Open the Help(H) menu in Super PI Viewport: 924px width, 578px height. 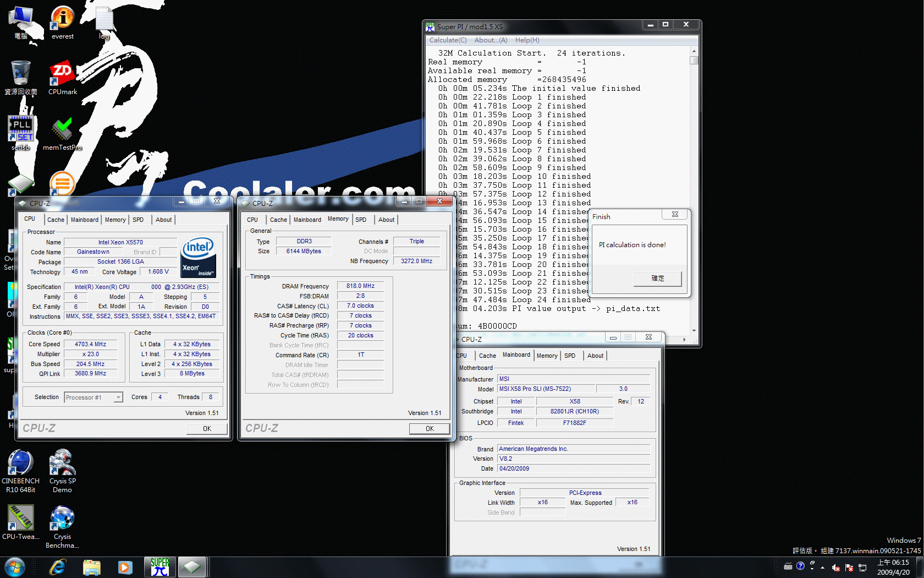coord(527,40)
